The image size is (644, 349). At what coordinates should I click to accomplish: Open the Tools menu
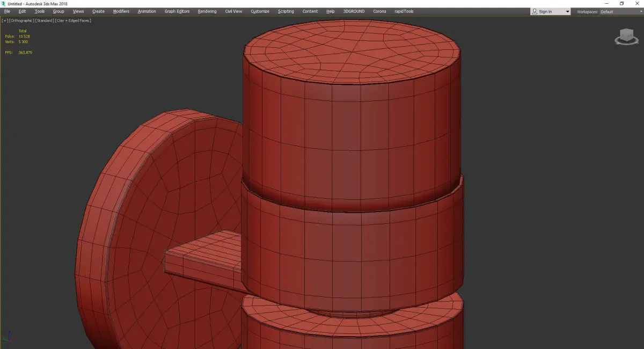pos(40,11)
